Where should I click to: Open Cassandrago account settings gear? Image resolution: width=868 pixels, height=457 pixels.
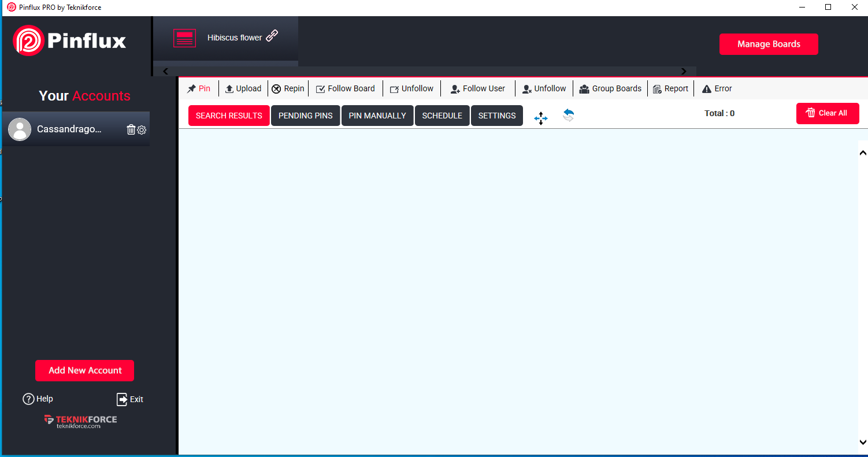[142, 130]
